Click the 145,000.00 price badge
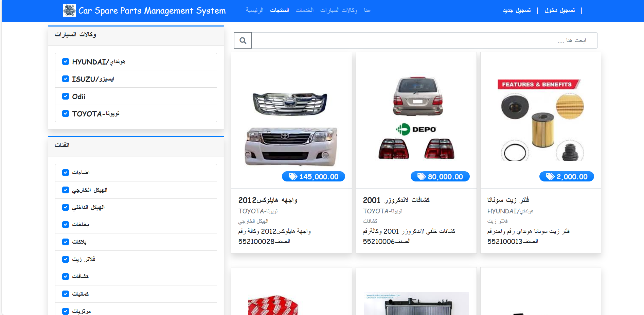The image size is (644, 315). coord(314,177)
